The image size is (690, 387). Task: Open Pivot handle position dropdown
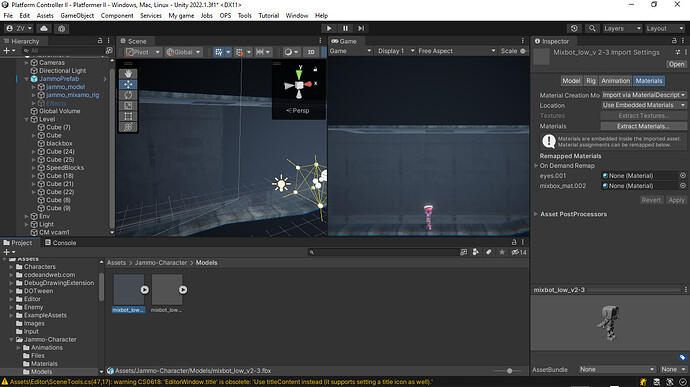143,52
